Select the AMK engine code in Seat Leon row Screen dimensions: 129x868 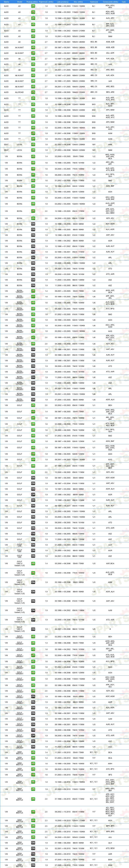tap(110, 145)
